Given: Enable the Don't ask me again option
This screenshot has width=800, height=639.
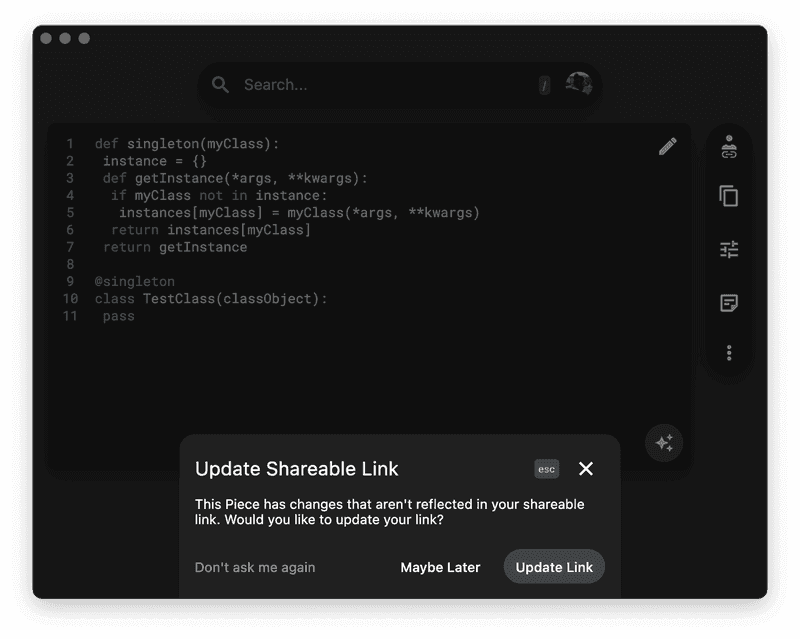Looking at the screenshot, I should (x=254, y=567).
